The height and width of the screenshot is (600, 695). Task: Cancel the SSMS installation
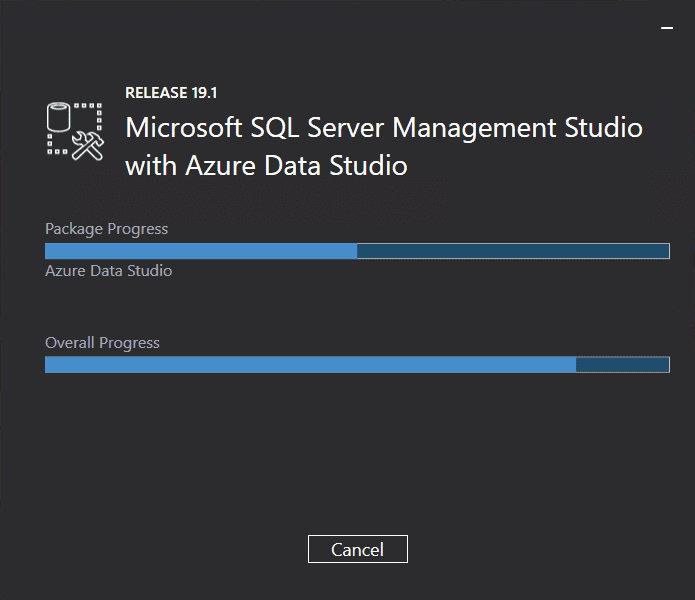tap(358, 549)
